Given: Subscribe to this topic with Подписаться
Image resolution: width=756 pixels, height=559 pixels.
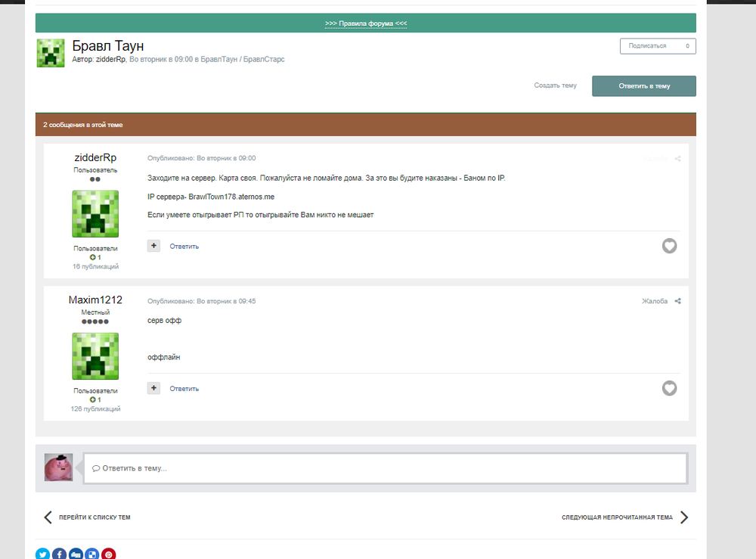Looking at the screenshot, I should pos(658,46).
